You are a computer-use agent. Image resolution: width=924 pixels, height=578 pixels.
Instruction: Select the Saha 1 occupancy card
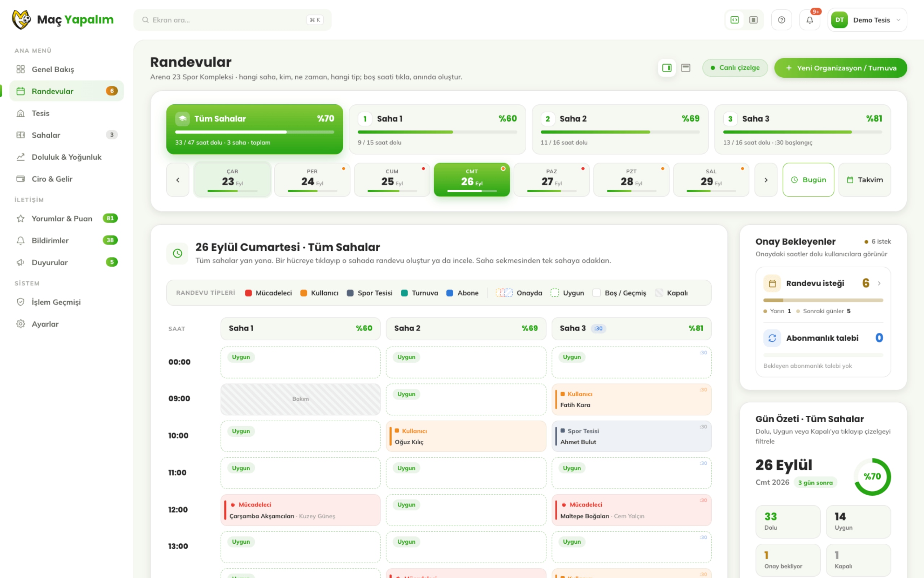437,129
